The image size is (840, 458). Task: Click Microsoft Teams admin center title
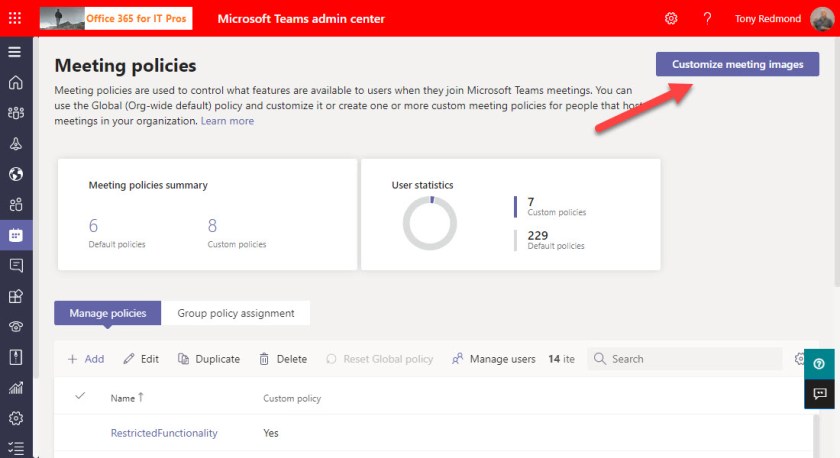pos(301,19)
